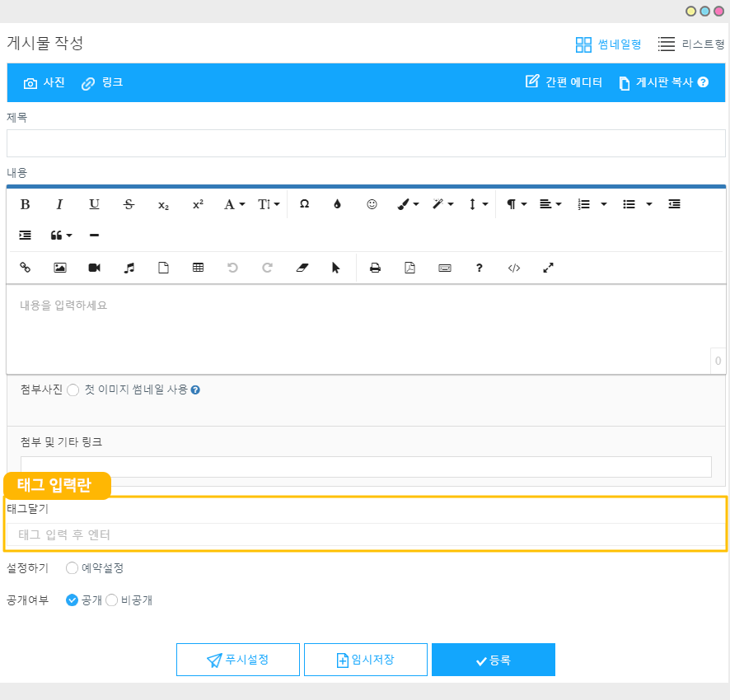Save the draft with 임시저장
The width and height of the screenshot is (730, 700).
click(x=365, y=660)
